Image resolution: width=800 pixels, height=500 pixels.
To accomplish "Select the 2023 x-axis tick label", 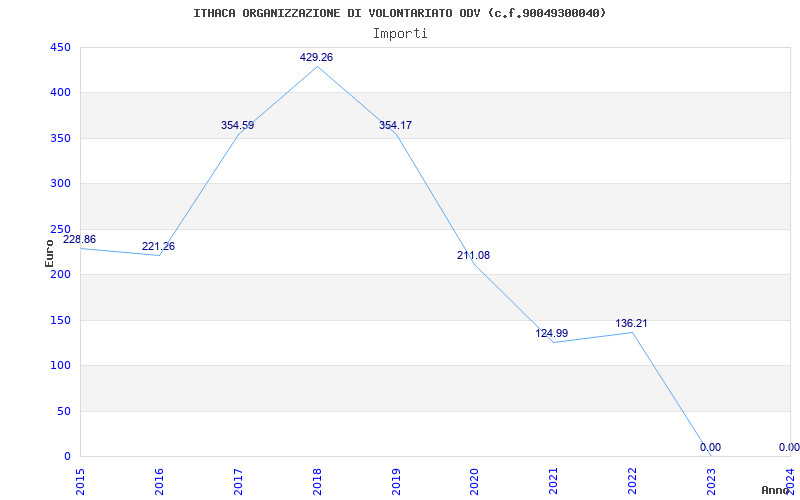I will [711, 482].
